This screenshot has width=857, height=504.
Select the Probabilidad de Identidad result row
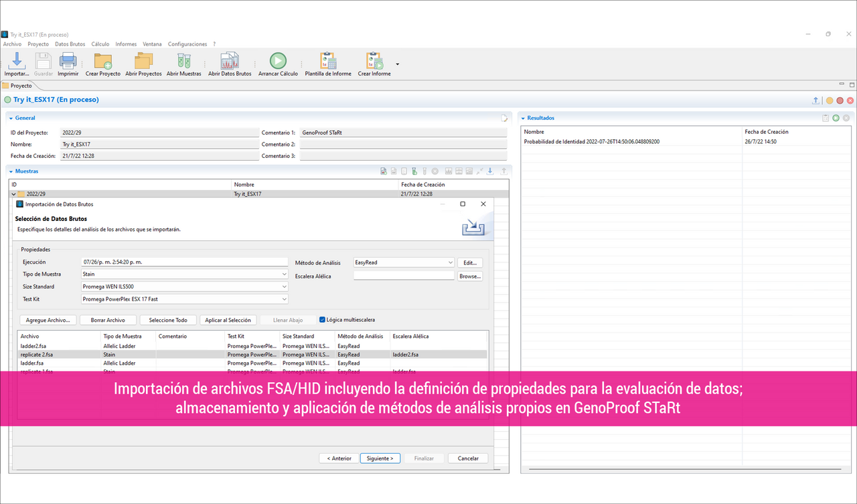687,142
